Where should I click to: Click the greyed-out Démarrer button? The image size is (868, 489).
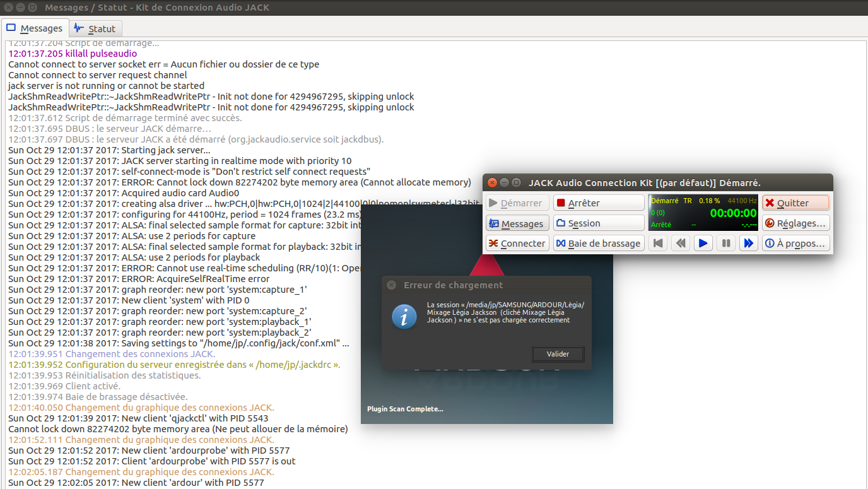[517, 203]
